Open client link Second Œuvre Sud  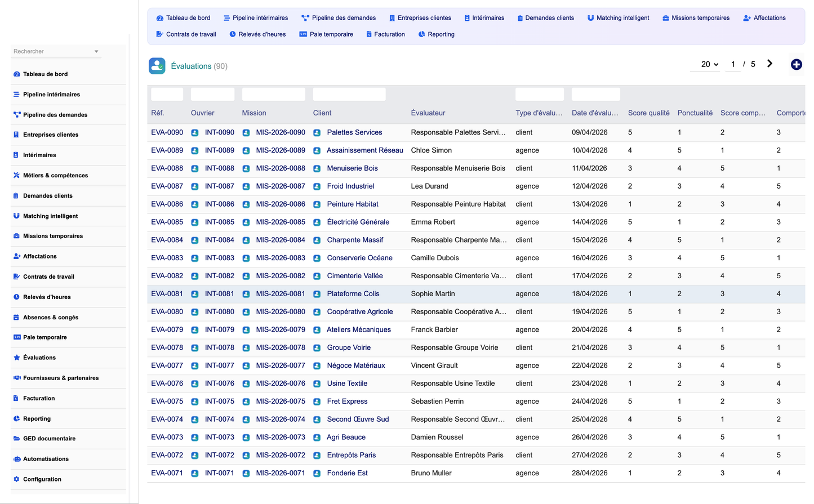[x=358, y=420]
